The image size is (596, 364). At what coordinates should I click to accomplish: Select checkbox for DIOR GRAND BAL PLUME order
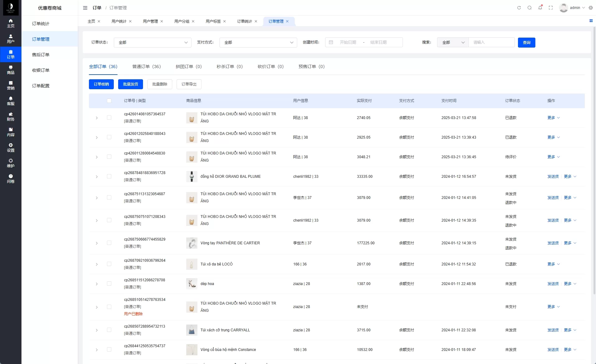point(109,176)
